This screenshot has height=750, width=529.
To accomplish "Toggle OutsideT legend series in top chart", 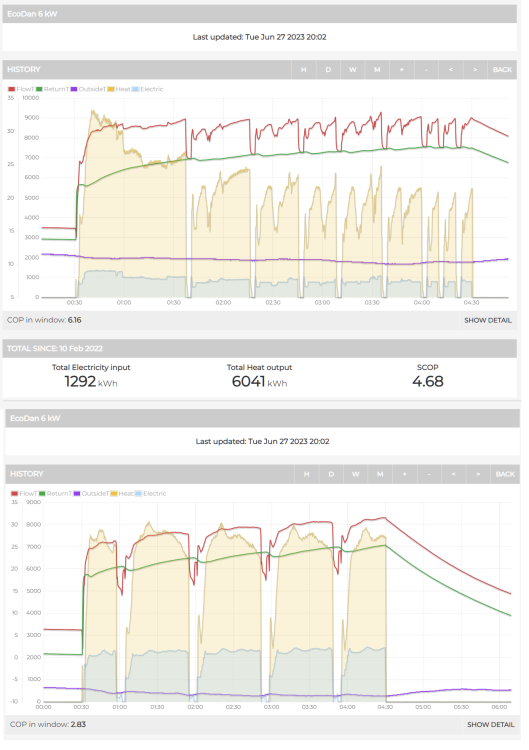I will coord(88,89).
